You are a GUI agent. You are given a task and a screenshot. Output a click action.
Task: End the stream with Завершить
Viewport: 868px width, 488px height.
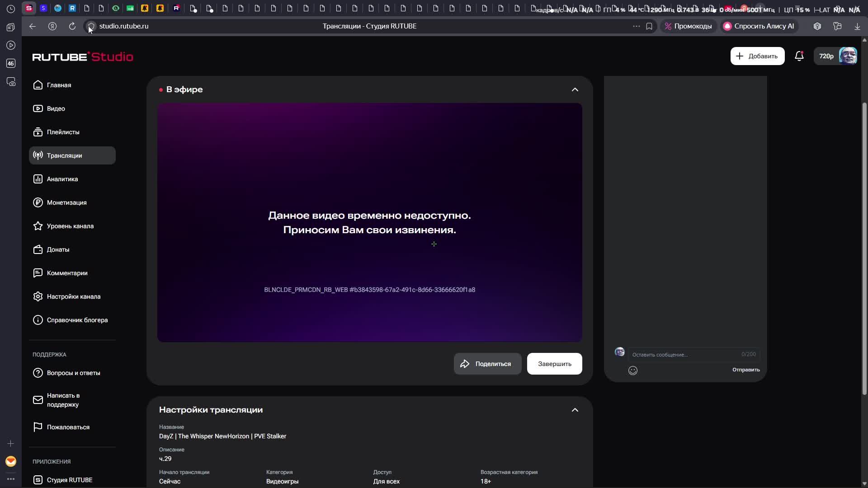pos(555,364)
